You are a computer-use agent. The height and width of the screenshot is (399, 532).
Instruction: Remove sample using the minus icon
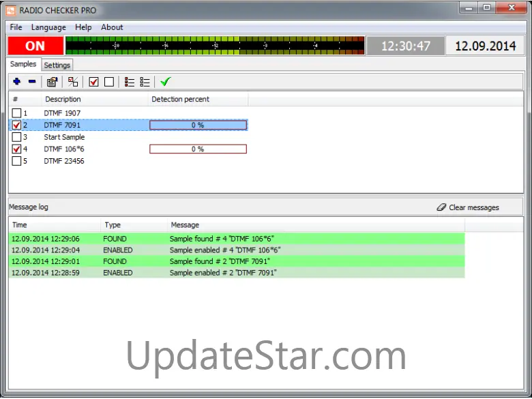point(32,82)
